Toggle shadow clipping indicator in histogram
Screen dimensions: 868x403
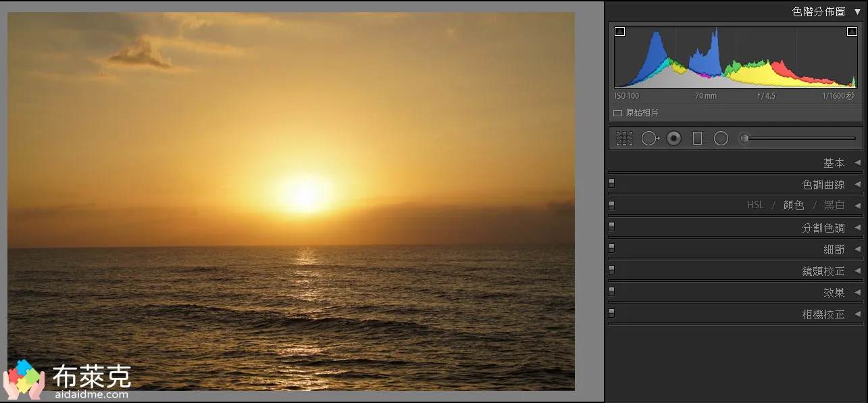[x=620, y=31]
